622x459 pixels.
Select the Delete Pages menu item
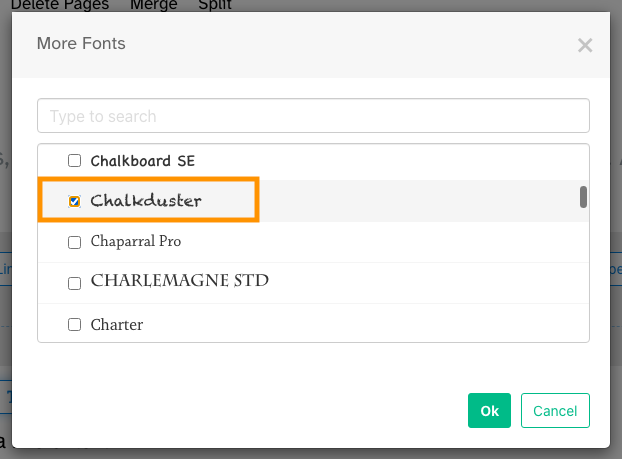[x=60, y=5]
